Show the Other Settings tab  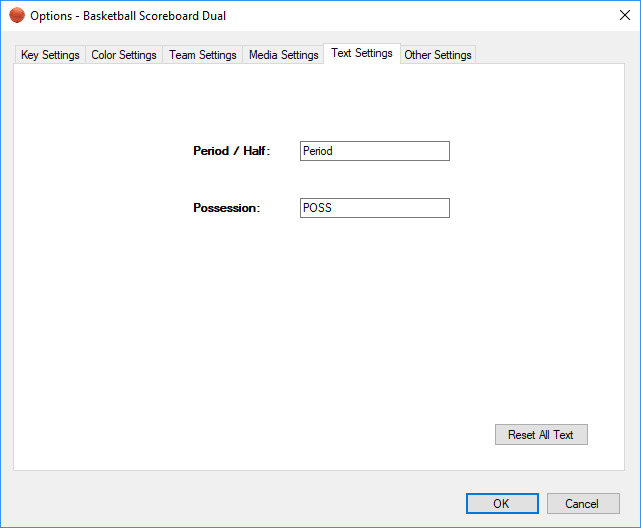point(438,55)
